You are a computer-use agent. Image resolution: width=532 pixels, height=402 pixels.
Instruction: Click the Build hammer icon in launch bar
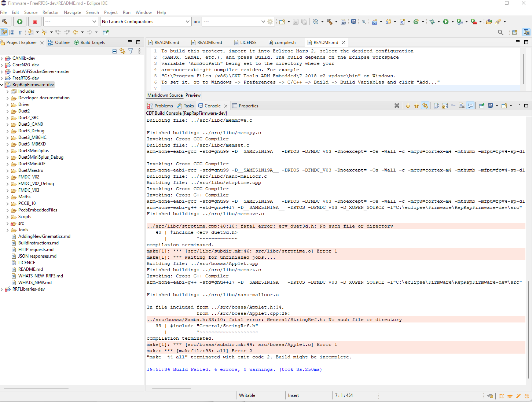(x=5, y=22)
